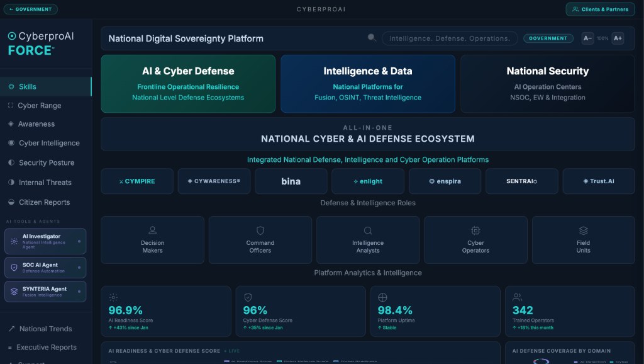Open the 342 Trained Operators card
The width and height of the screenshot is (644, 364).
(570, 311)
